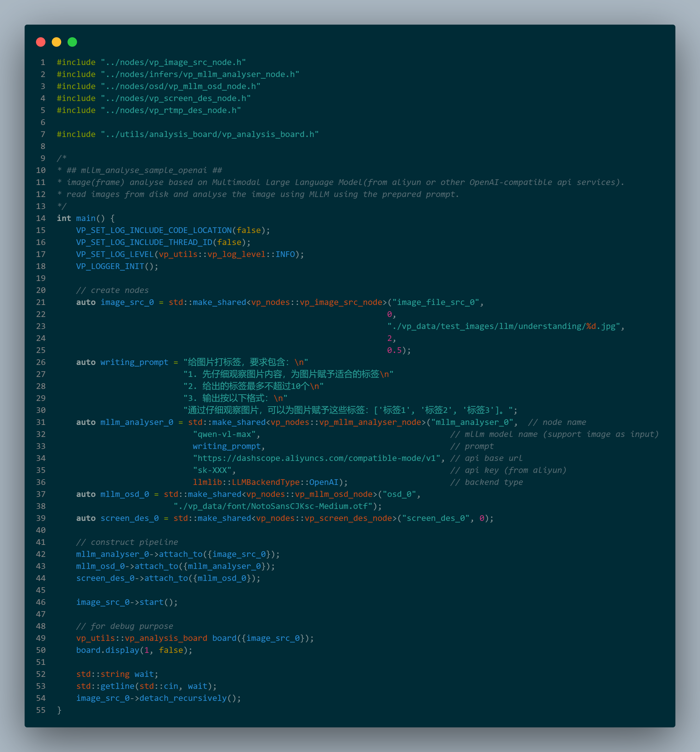This screenshot has width=700, height=752.
Task: Click "// node name" comment
Action: [557, 422]
